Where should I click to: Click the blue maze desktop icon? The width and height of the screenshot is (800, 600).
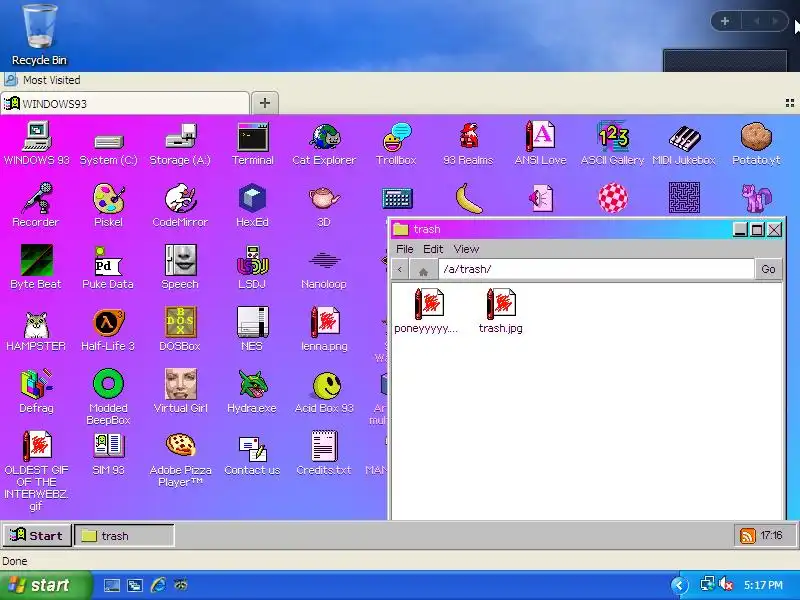pyautogui.click(x=684, y=198)
